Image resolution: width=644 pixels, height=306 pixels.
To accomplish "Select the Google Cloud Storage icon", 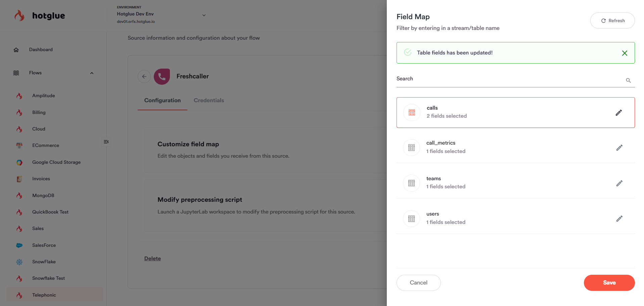I will [19, 162].
